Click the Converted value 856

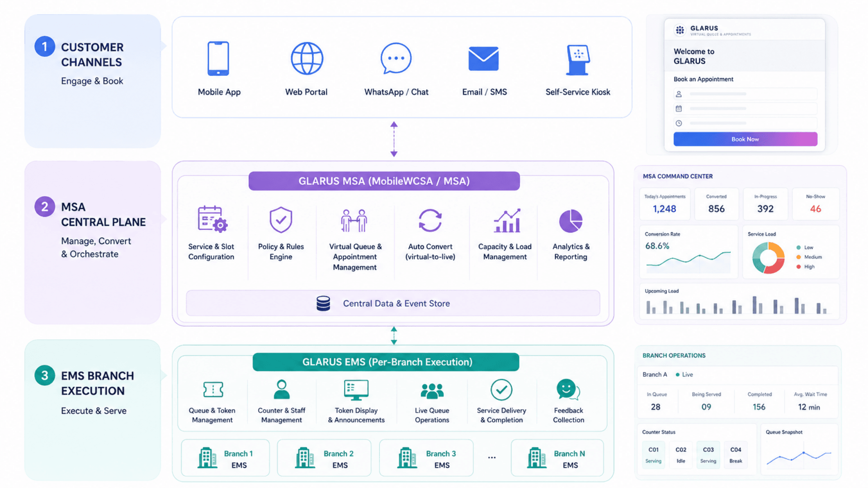pos(717,209)
